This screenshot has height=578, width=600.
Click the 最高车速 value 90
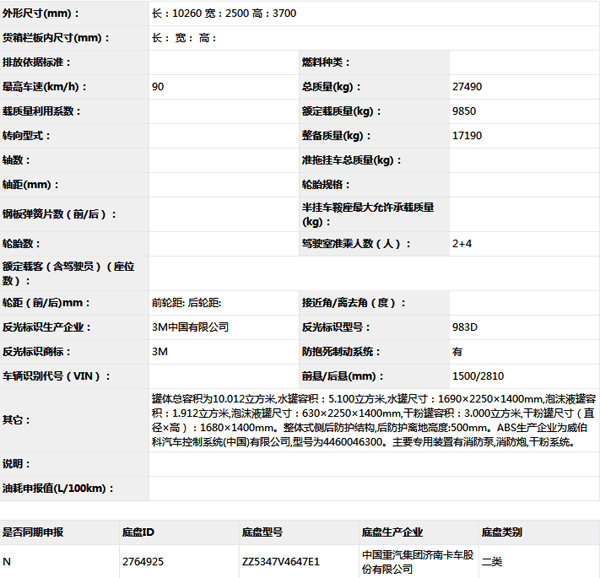158,87
